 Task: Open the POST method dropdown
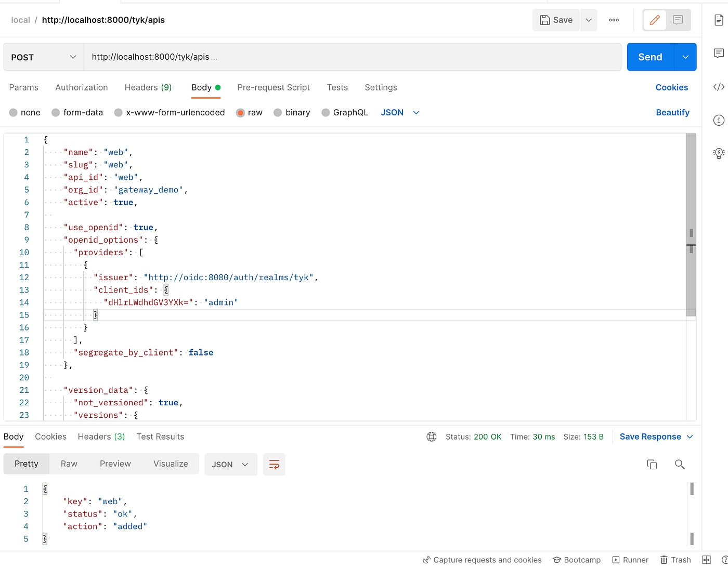coord(43,57)
